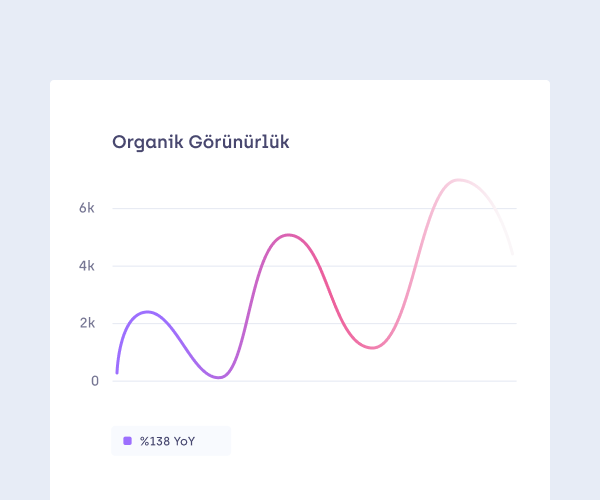Click the x-axis baseline below the middle peak

289,381
